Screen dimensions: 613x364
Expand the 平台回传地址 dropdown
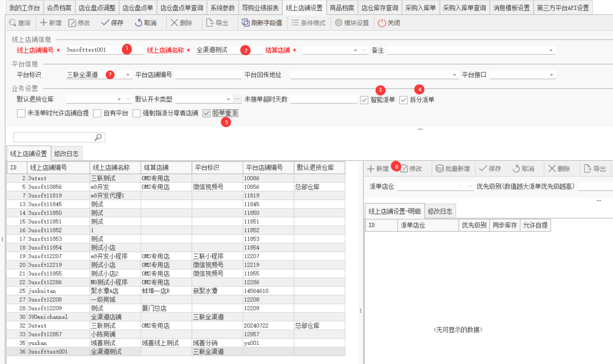pos(454,75)
